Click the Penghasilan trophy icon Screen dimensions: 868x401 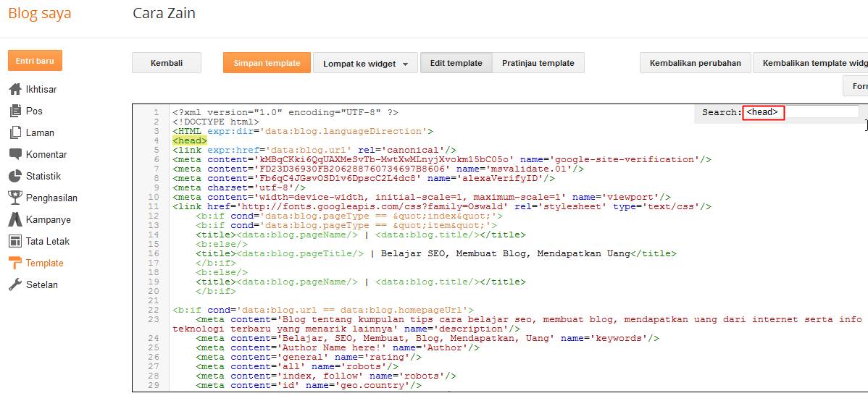[x=14, y=198]
